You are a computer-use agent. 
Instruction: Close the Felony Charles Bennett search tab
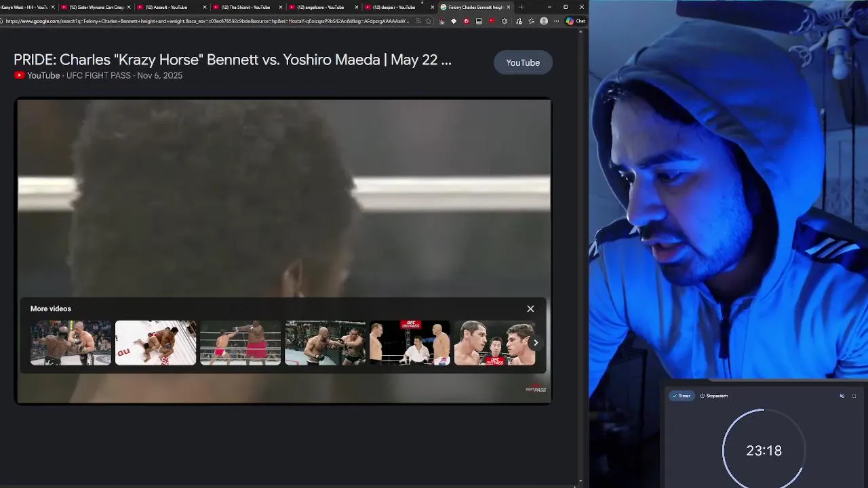509,7
